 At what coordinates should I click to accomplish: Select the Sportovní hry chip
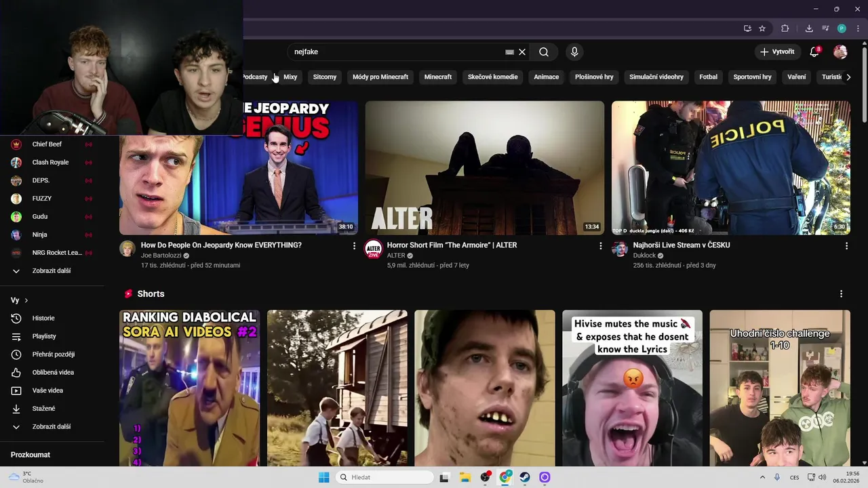coord(753,77)
